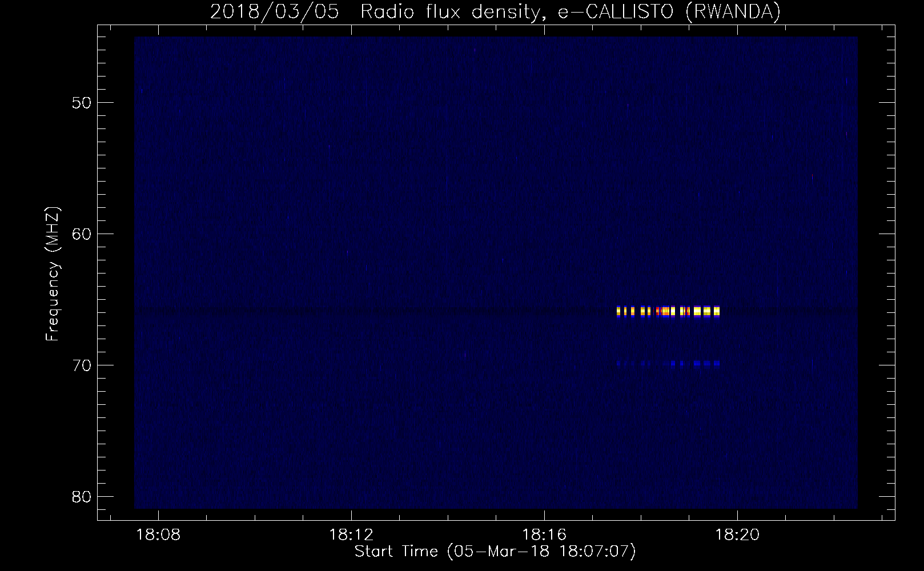Image resolution: width=924 pixels, height=571 pixels.
Task: Click the bright yellow burst near 66 MHz
Action: (668, 311)
